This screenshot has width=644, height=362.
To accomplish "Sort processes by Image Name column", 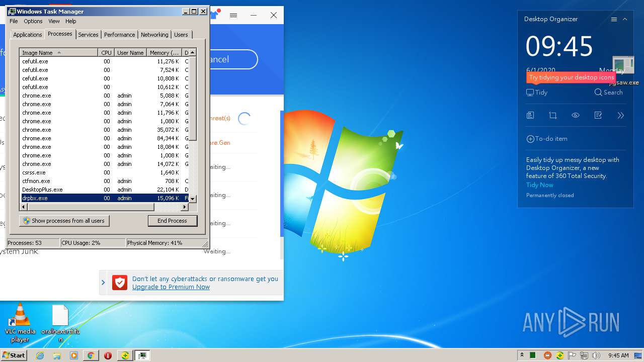I will tap(58, 53).
